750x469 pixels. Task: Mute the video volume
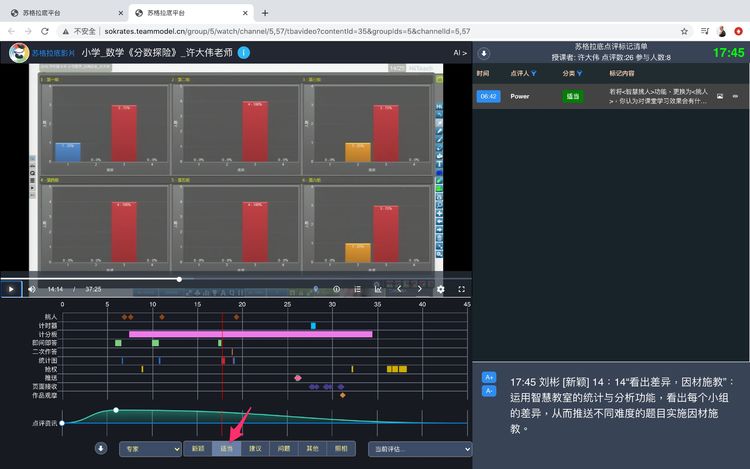tap(32, 289)
